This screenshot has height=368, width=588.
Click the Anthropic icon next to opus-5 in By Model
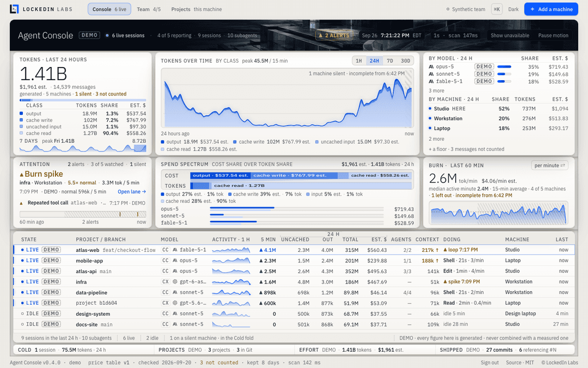click(431, 67)
